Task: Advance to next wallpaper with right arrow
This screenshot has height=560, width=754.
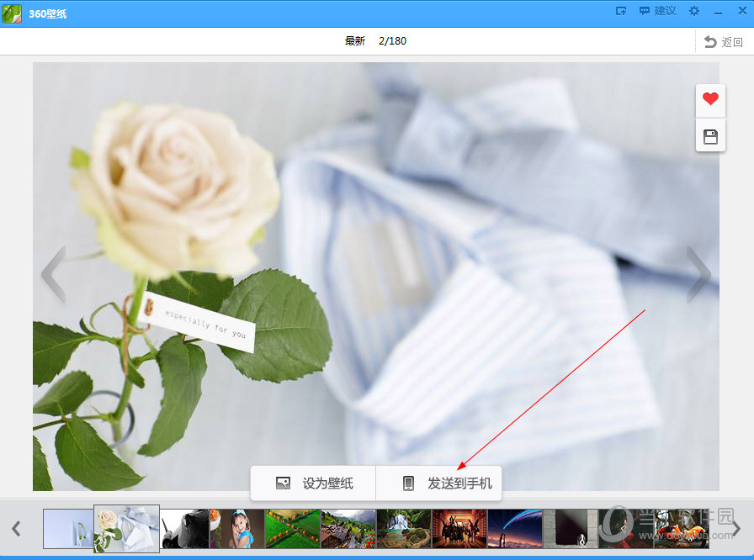Action: 699,274
